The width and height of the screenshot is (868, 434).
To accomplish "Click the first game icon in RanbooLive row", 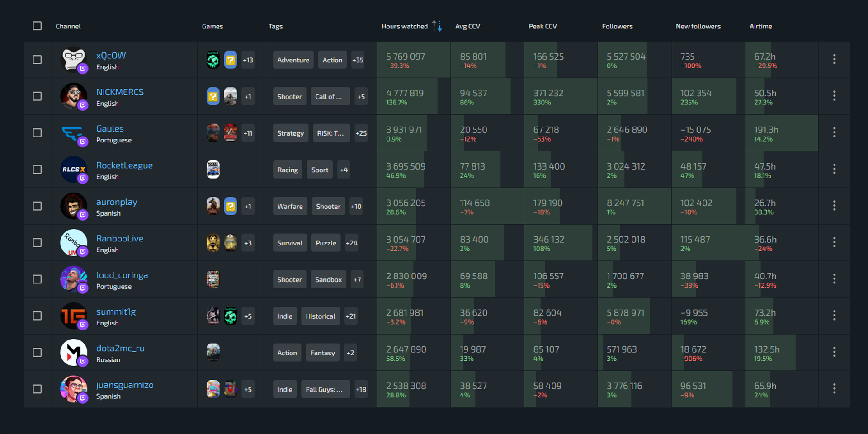I will pos(213,243).
